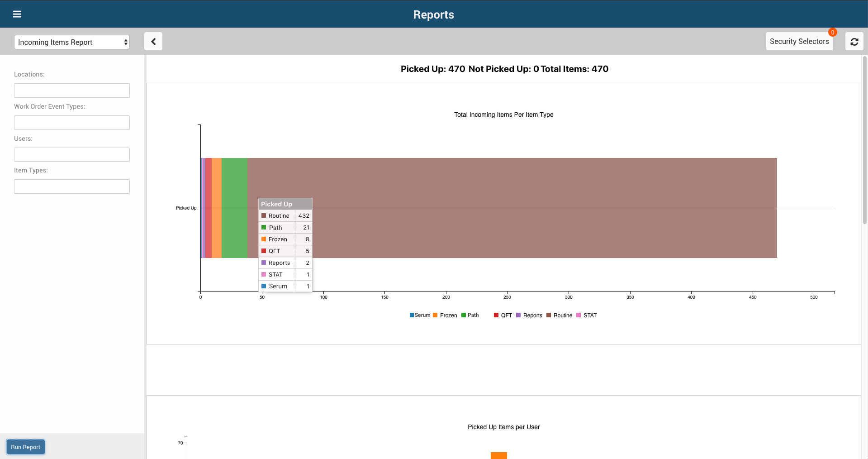
Task: Click the Users filter field
Action: pyautogui.click(x=72, y=154)
